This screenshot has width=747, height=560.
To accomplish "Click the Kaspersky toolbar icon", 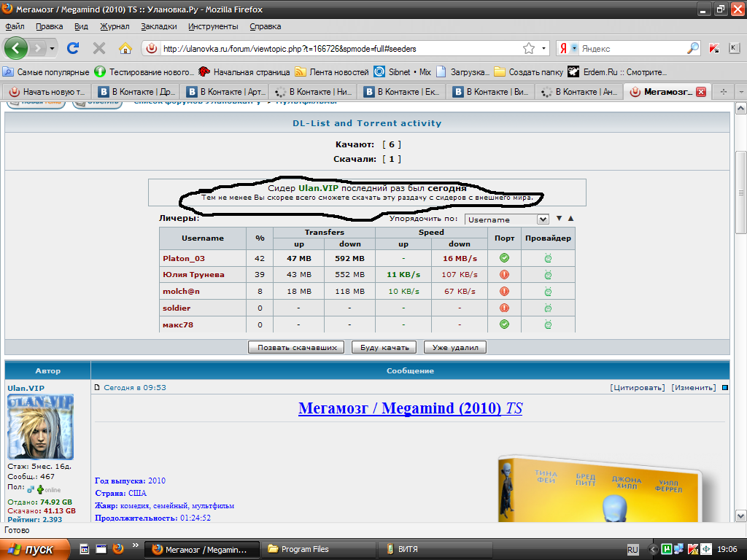I will [x=714, y=48].
